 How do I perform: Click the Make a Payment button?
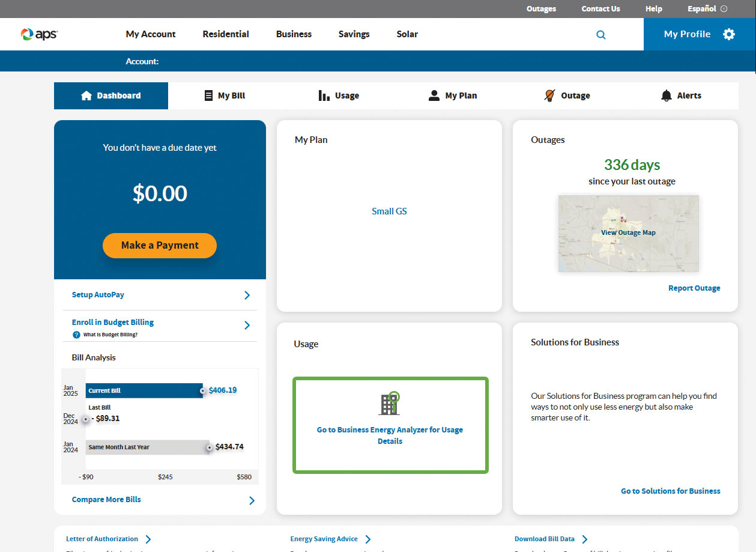[160, 245]
